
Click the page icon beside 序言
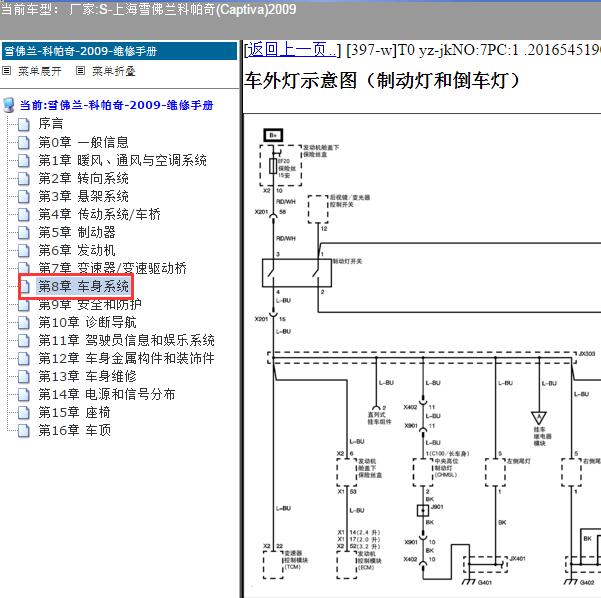pyautogui.click(x=24, y=124)
